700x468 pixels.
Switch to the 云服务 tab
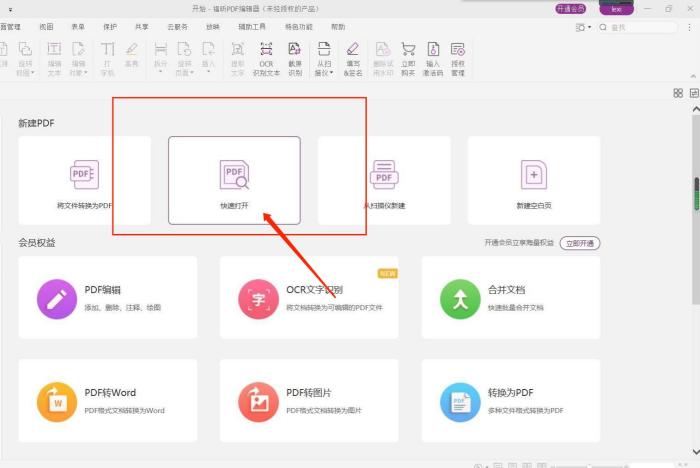coord(178,27)
